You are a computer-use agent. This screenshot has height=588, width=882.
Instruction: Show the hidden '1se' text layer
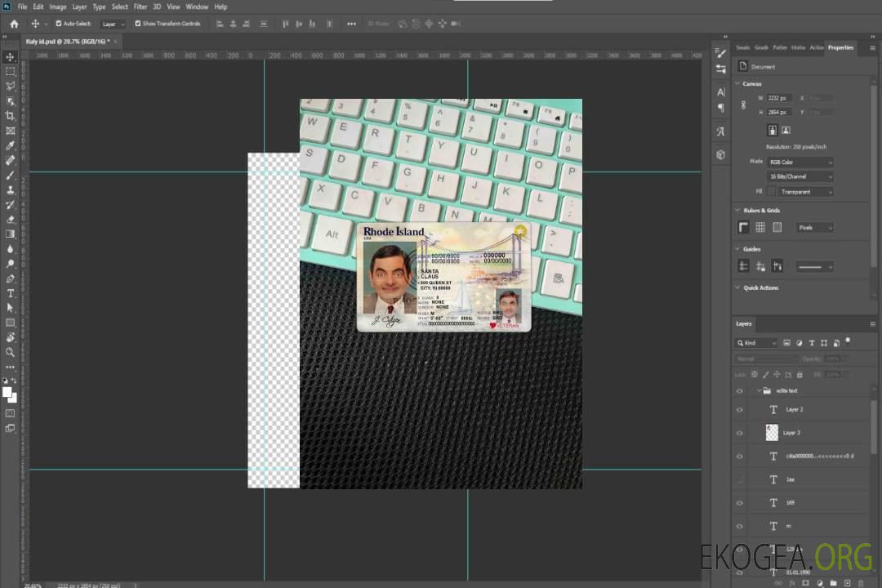[740, 479]
